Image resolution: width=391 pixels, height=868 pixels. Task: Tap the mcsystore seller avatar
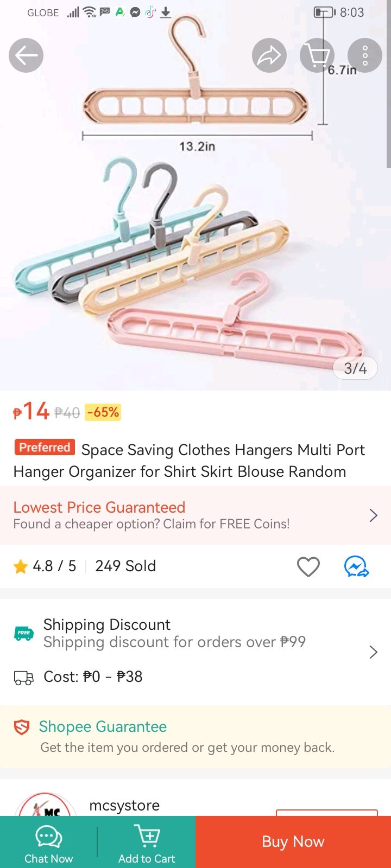coord(46,806)
